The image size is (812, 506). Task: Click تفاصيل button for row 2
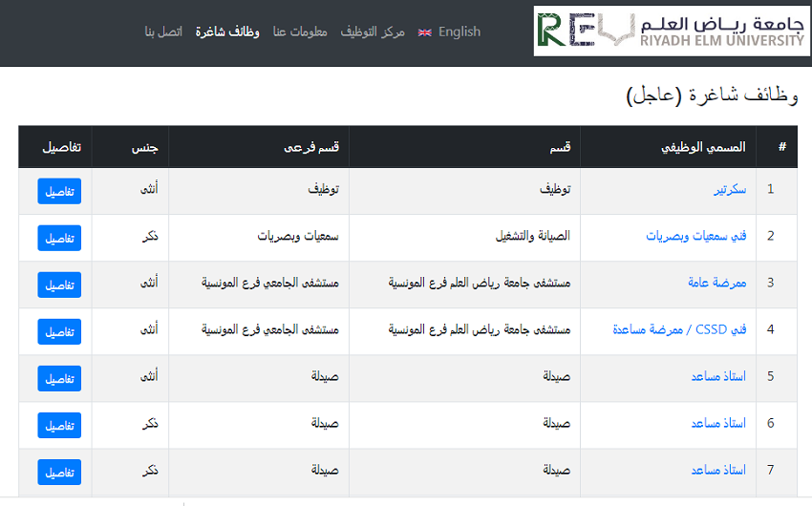coord(59,238)
